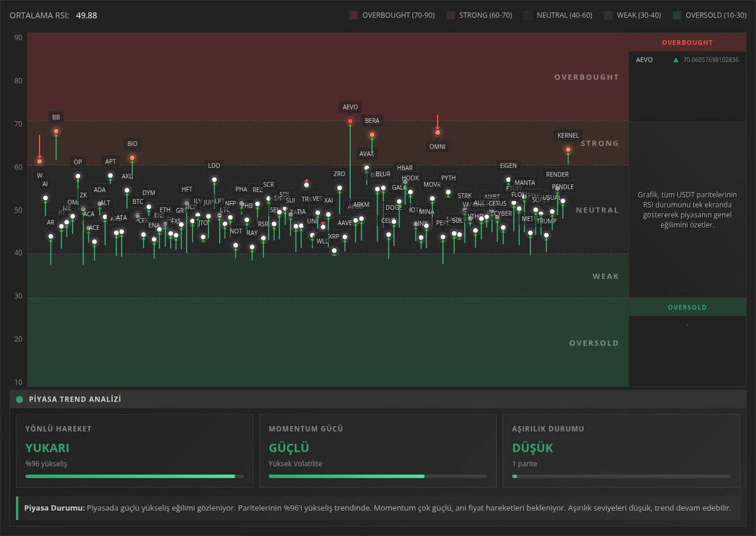Click the OP data point marker
The image size is (756, 536).
point(78,177)
